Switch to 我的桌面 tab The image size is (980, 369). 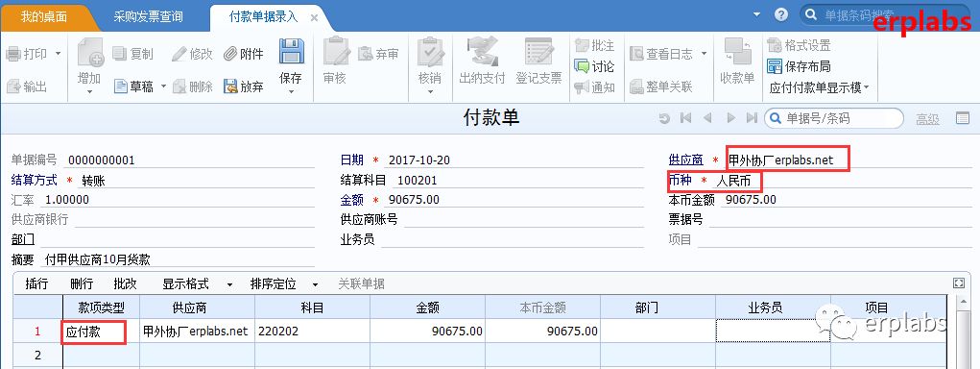coord(44,17)
